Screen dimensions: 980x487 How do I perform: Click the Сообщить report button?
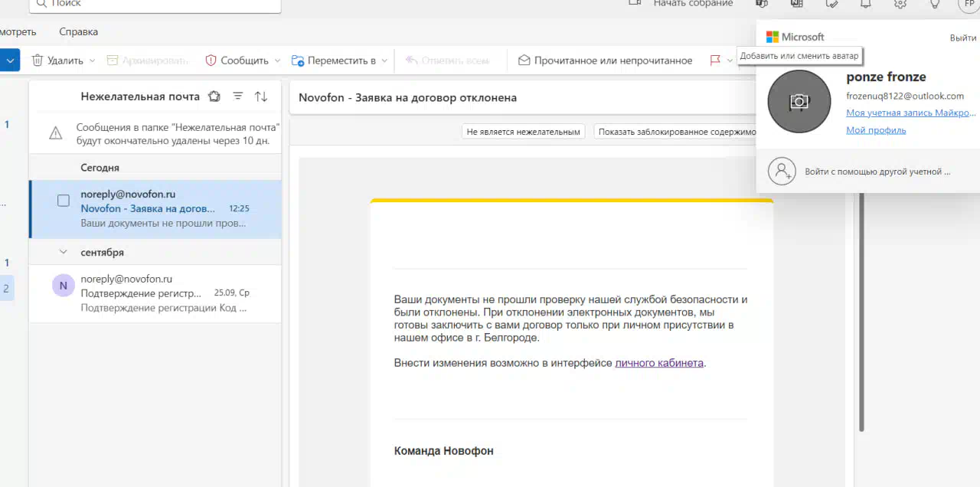pyautogui.click(x=237, y=60)
